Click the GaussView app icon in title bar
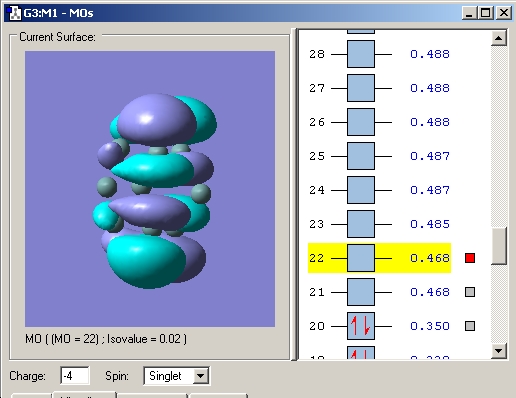The width and height of the screenshot is (516, 398). point(14,13)
